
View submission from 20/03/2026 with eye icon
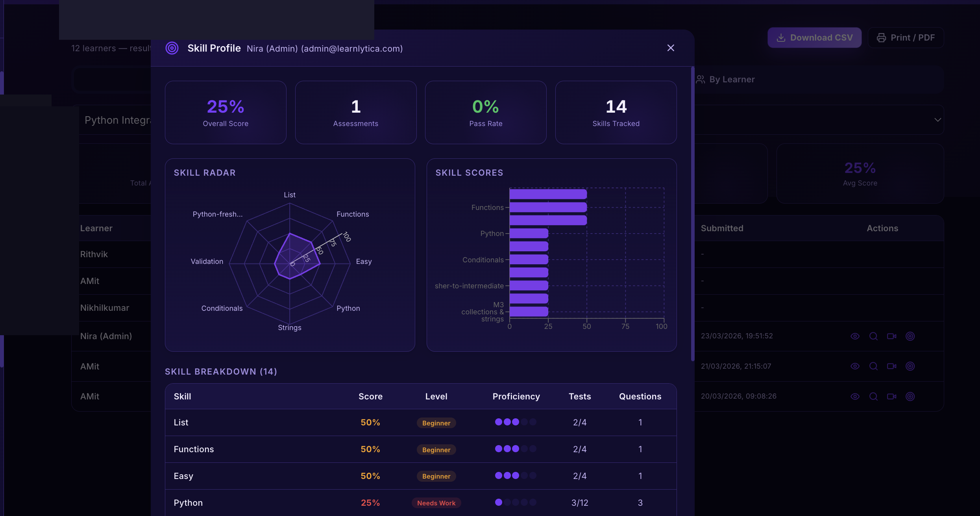[855, 397]
